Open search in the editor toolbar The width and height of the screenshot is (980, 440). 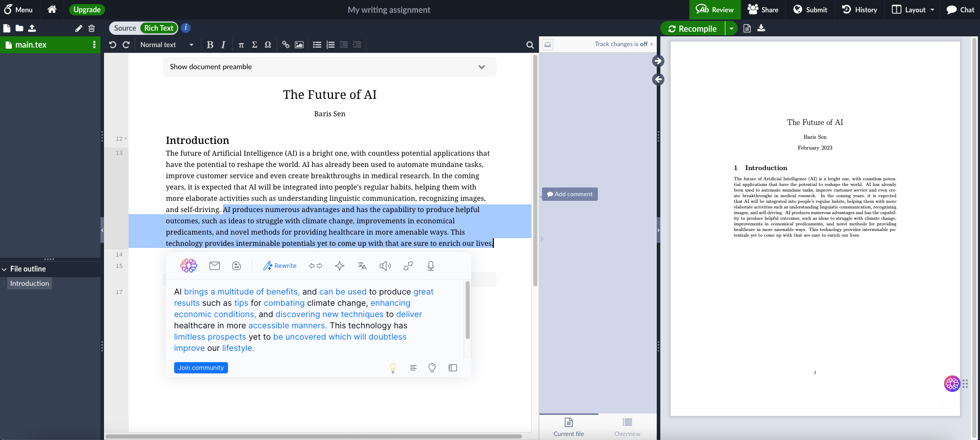point(530,45)
